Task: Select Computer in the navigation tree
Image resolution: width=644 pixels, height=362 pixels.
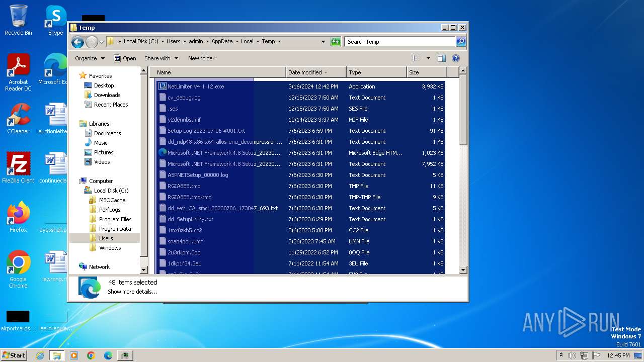Action: [x=101, y=181]
